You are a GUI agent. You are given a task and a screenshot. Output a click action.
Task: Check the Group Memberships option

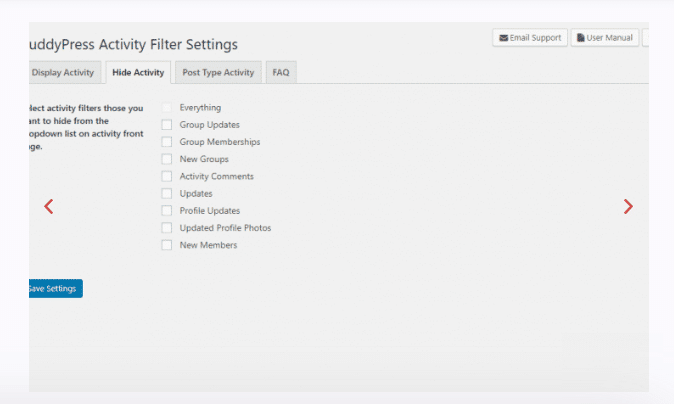tap(167, 142)
